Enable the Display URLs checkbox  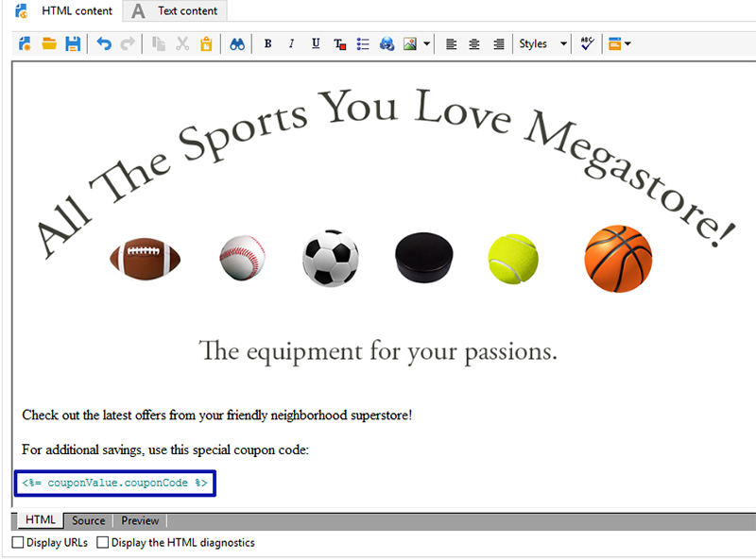pos(18,543)
